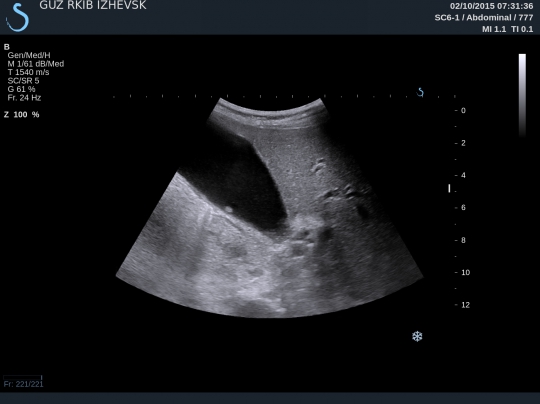Screen dimensions: 540x404
Task: Click the GUZ RKIB IZHEVSK institution name
Action: (x=93, y=5)
